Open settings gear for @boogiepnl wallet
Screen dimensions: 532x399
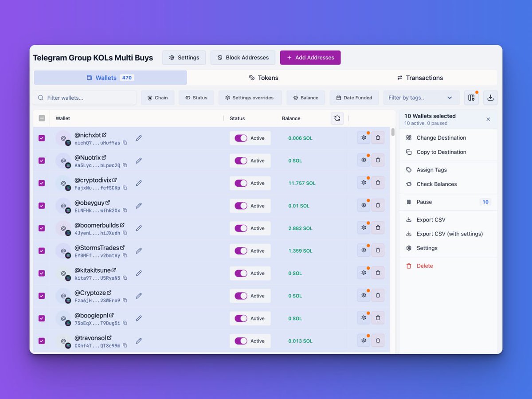click(364, 318)
